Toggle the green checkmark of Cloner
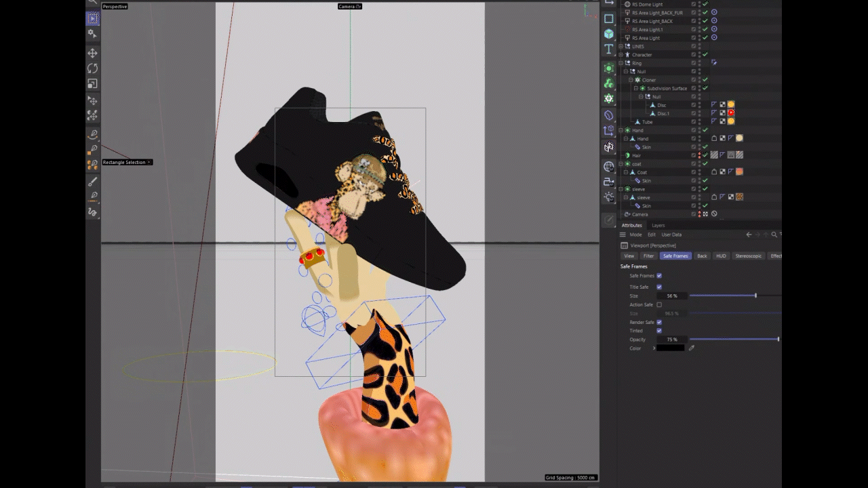The width and height of the screenshot is (868, 488). click(705, 80)
